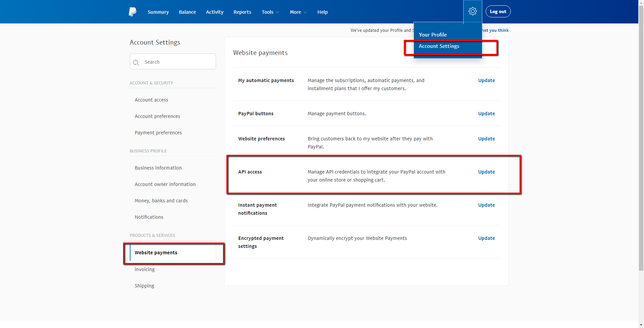Viewport: 644px width, 328px height.
Task: Click the 'BUSINESS PROFILE' section label
Action: 148,151
